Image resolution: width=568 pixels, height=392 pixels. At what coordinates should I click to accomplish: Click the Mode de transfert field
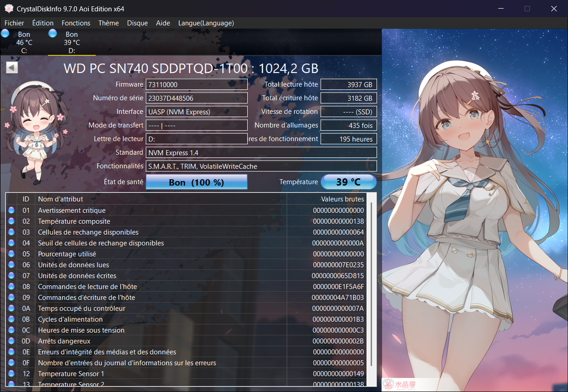(x=197, y=125)
